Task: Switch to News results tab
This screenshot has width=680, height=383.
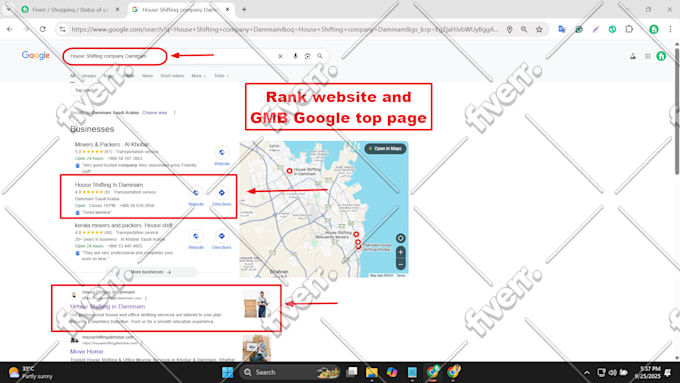Action: [x=147, y=76]
